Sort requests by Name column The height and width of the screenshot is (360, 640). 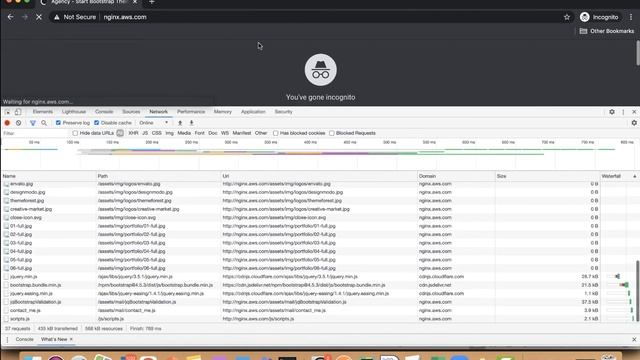coord(49,176)
